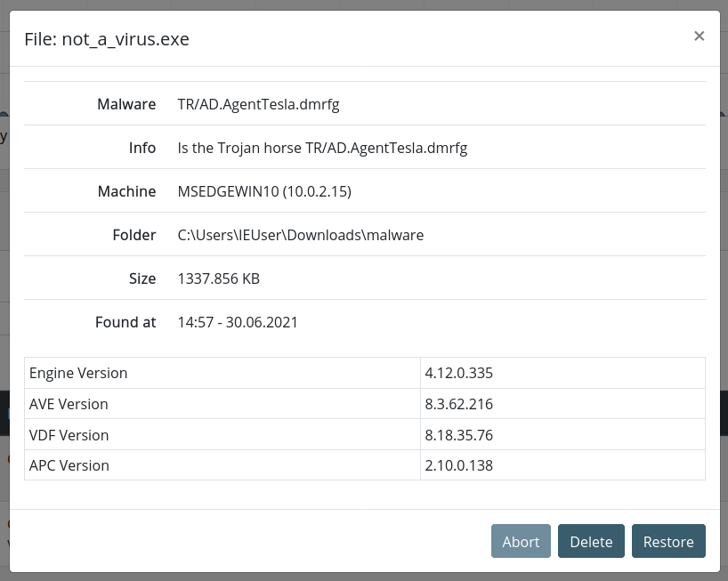
Task: Click the Abort button
Action: click(521, 541)
